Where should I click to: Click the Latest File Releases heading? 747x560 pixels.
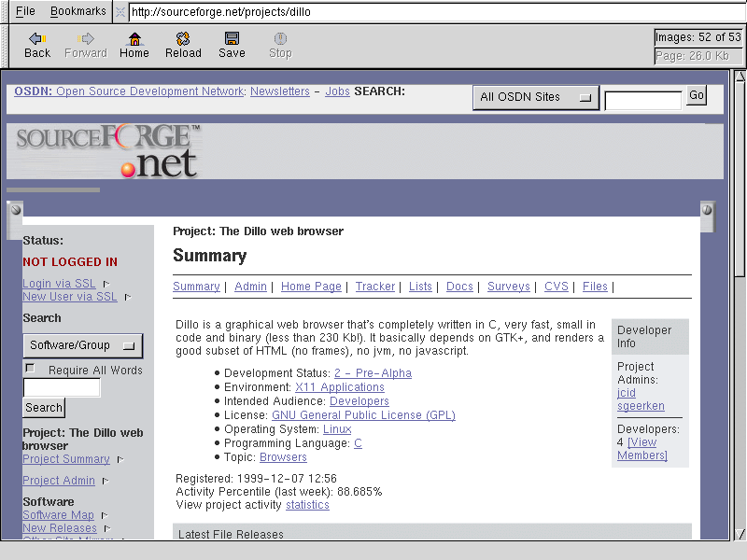point(231,534)
